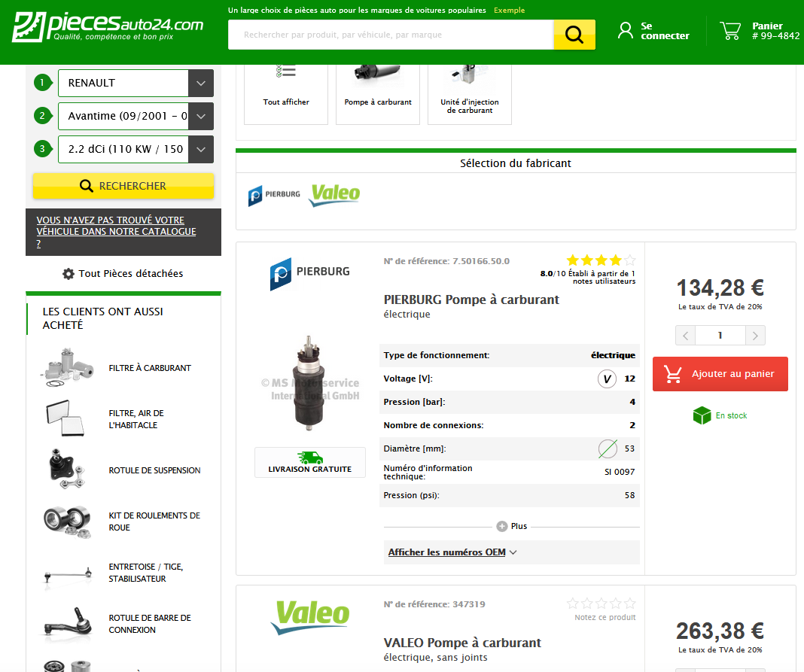Click into the product search field
Image resolution: width=804 pixels, height=672 pixels.
[x=391, y=35]
